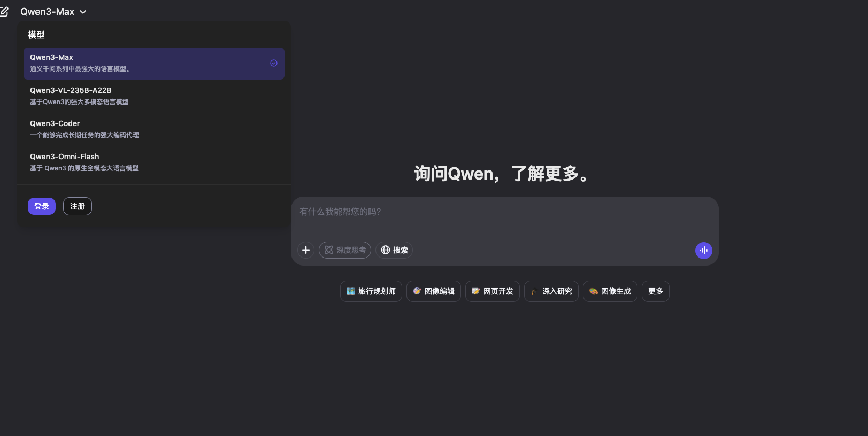Start voice input with purple waveform button
Screen dimensions: 868x436
tap(704, 250)
